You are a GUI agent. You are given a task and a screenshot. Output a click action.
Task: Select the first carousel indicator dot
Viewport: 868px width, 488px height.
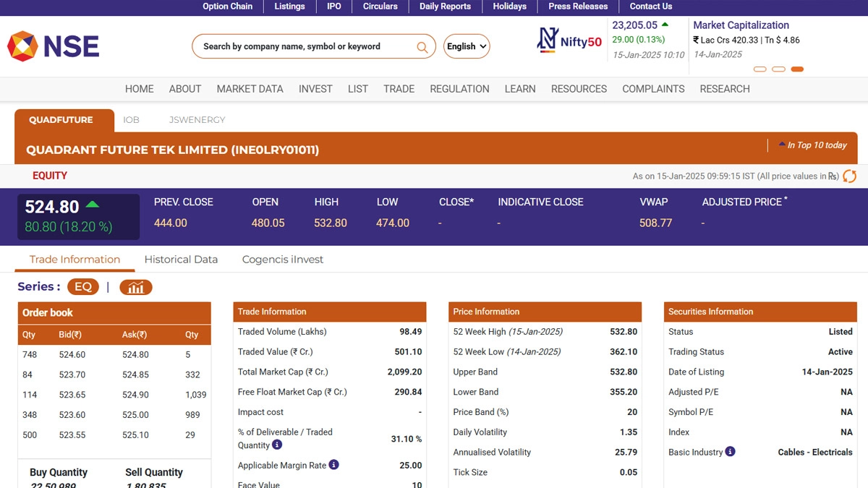(x=759, y=69)
